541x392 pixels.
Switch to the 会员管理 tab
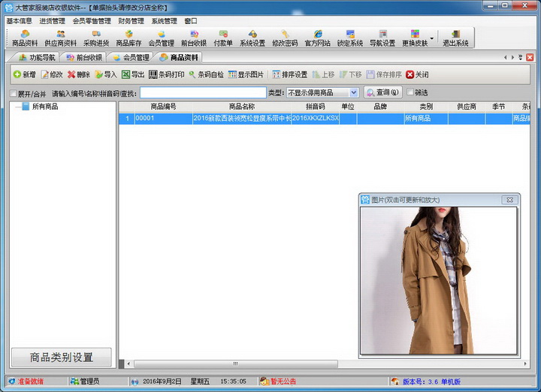pos(131,57)
